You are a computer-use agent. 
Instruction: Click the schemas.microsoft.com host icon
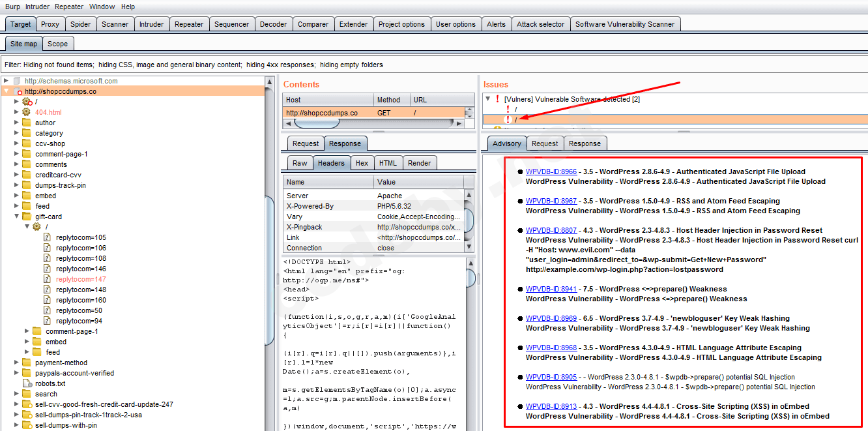click(18, 81)
